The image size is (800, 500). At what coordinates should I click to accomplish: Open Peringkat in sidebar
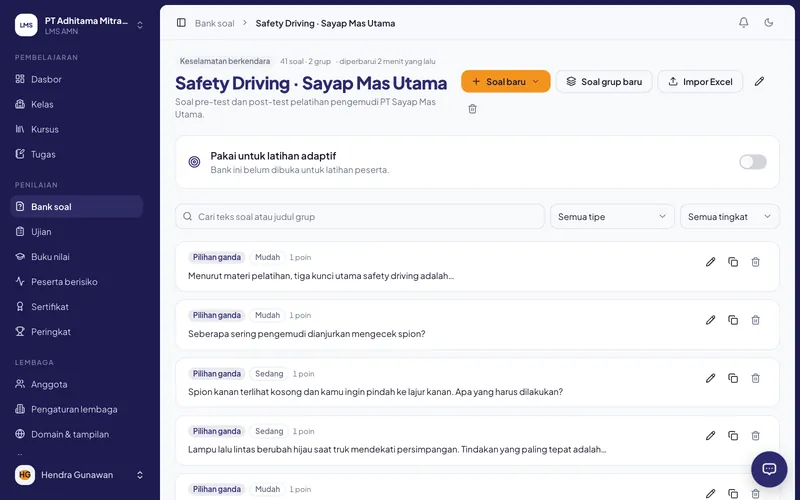point(77,332)
